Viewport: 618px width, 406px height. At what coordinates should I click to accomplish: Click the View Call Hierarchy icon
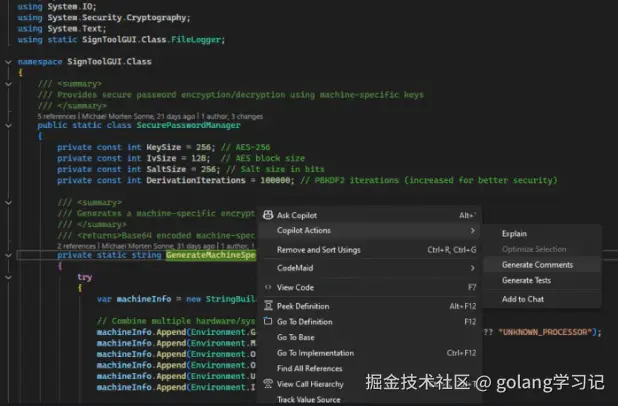coord(268,384)
